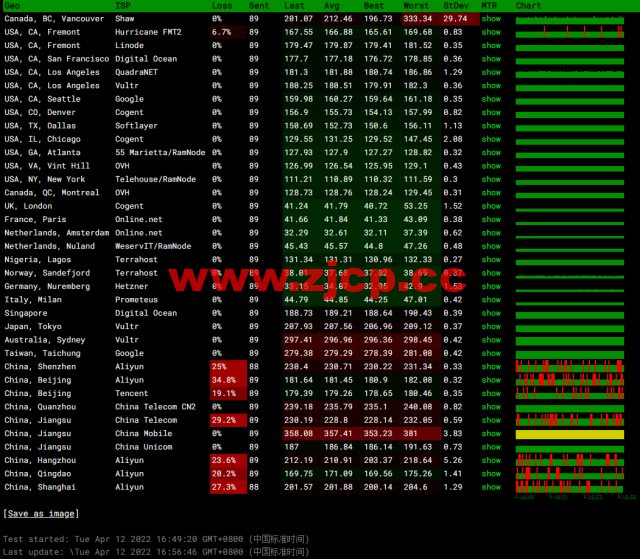Show MTR for UK, London Cogent row
This screenshot has height=559, width=640.
(491, 206)
